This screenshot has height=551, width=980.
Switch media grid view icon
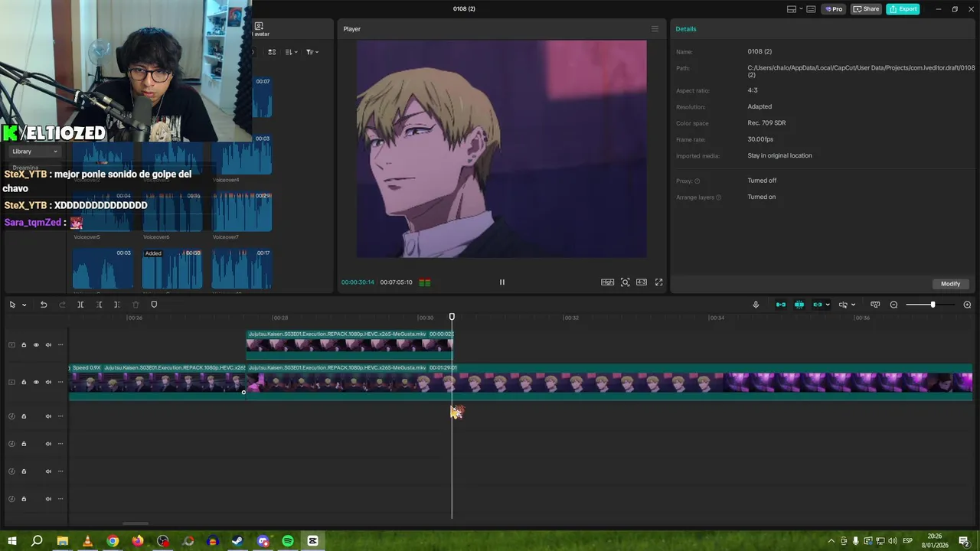272,52
